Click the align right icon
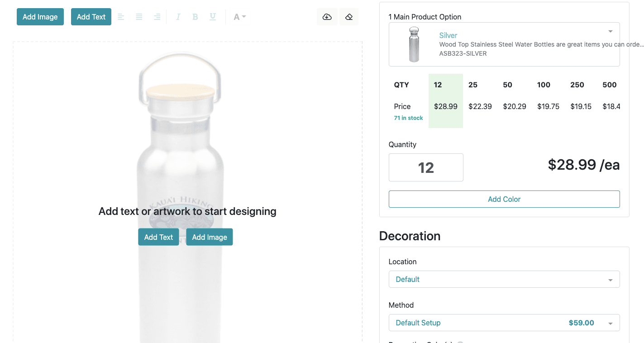Screen dimensions: 644x343 pos(157,17)
